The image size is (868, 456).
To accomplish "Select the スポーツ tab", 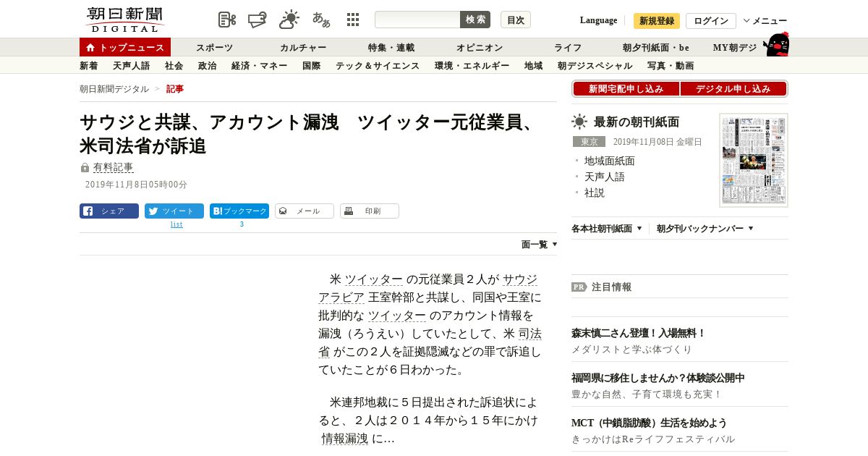I will coord(215,48).
